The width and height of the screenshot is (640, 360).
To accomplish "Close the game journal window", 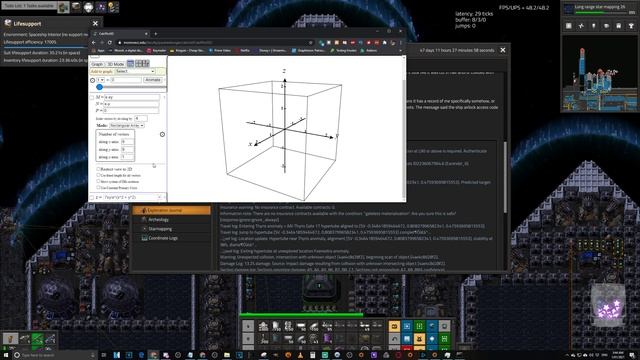I will coord(503,50).
